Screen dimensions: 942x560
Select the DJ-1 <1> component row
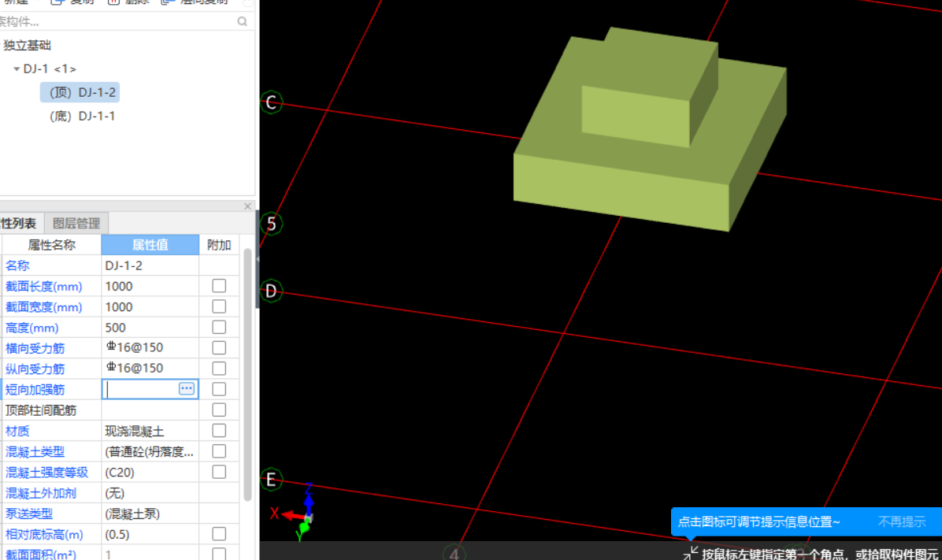50,69
